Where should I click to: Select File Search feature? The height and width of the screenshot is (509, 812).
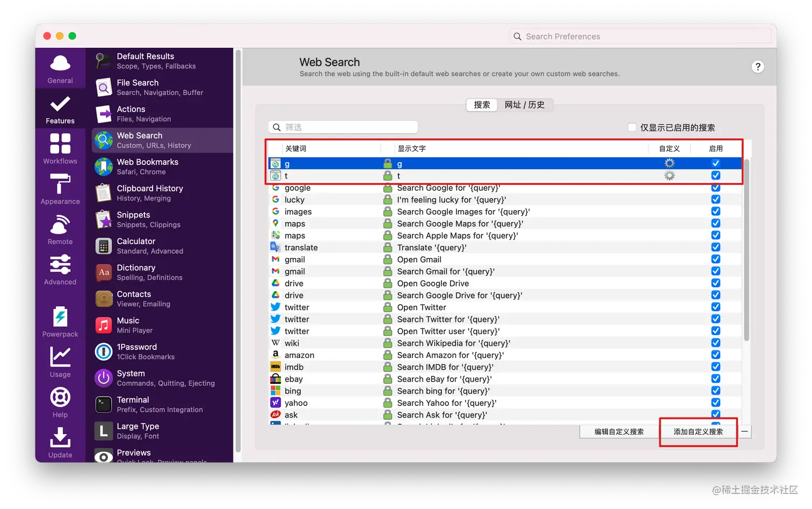pos(162,87)
